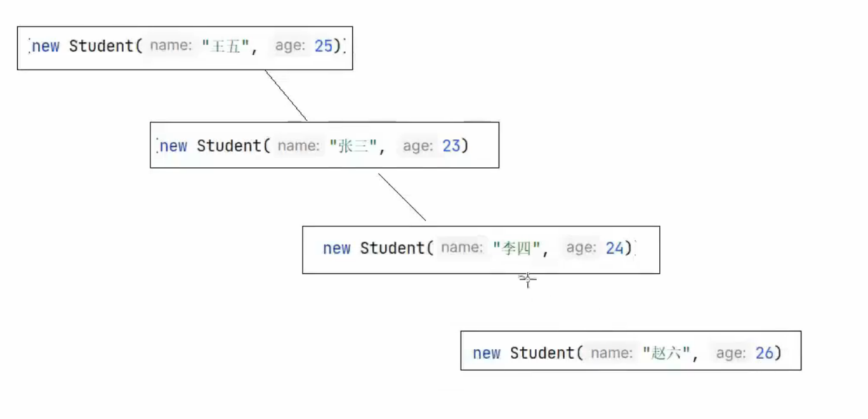Click the new keyword in the 张三 box

click(173, 146)
